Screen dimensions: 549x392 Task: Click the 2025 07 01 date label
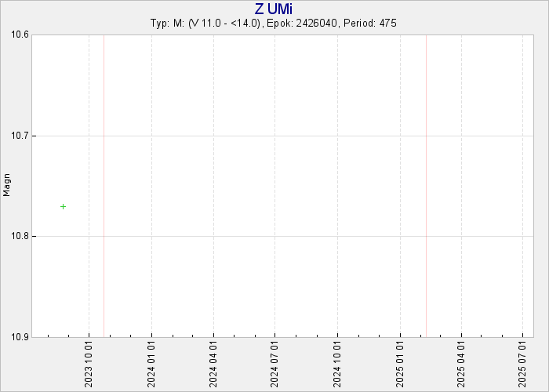pyautogui.click(x=523, y=362)
